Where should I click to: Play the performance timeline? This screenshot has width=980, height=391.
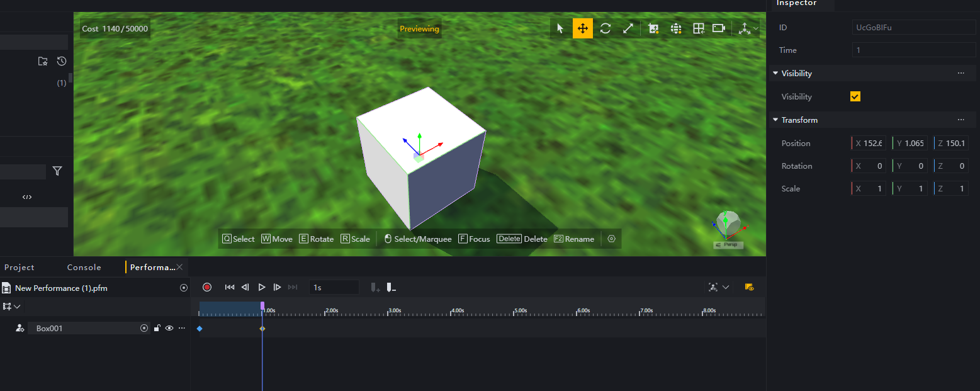click(x=262, y=287)
